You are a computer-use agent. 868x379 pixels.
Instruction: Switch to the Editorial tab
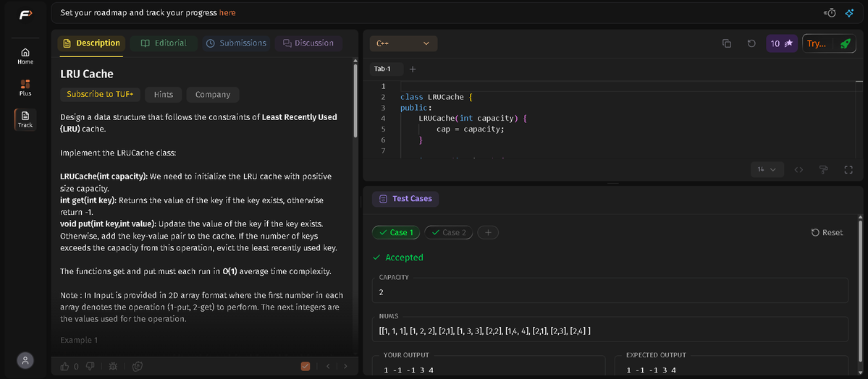tap(164, 43)
